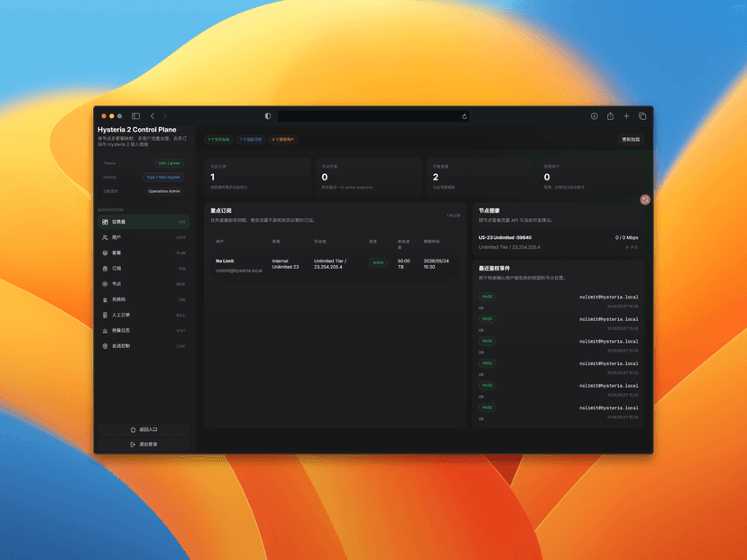Show the browser tab overview icon

(642, 116)
